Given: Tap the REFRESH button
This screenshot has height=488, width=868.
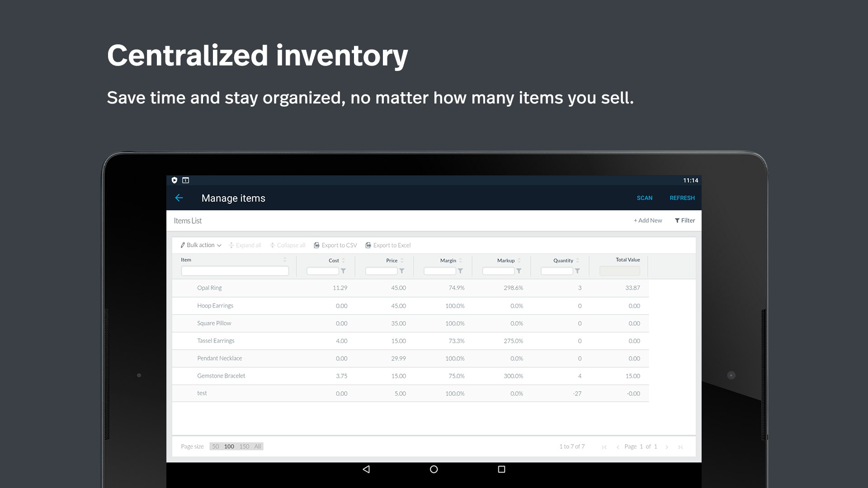Looking at the screenshot, I should (682, 198).
